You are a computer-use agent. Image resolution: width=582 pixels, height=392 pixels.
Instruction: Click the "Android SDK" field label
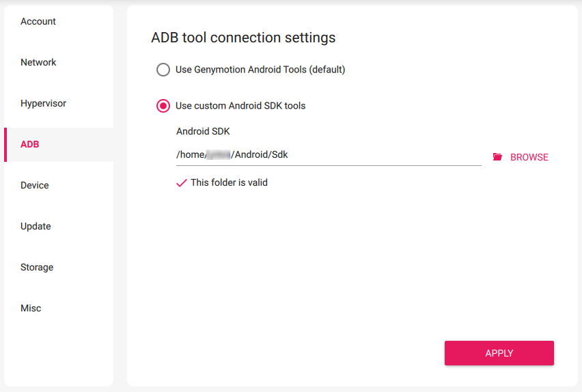pyautogui.click(x=203, y=132)
